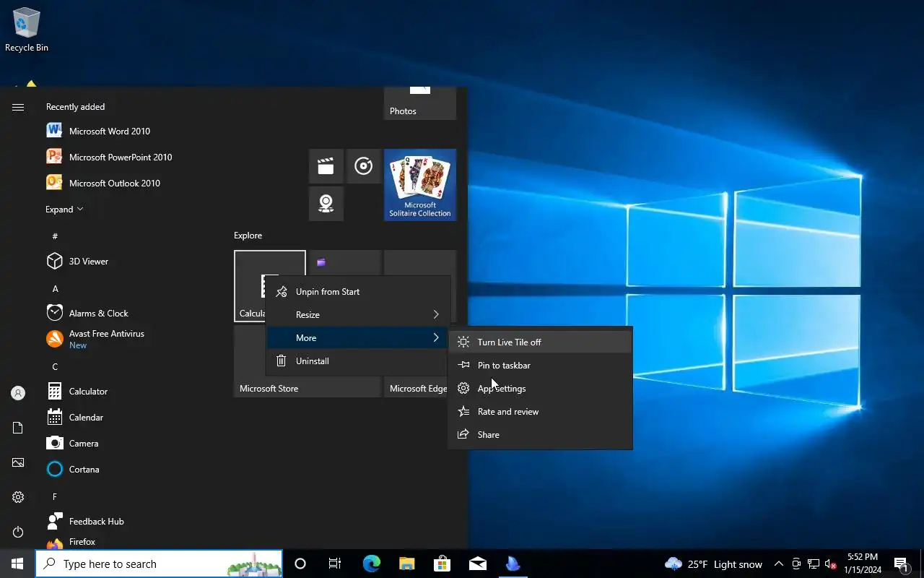Click the Microsoft Store tile in Explore group
Screen dimensions: 924x578
308,361
